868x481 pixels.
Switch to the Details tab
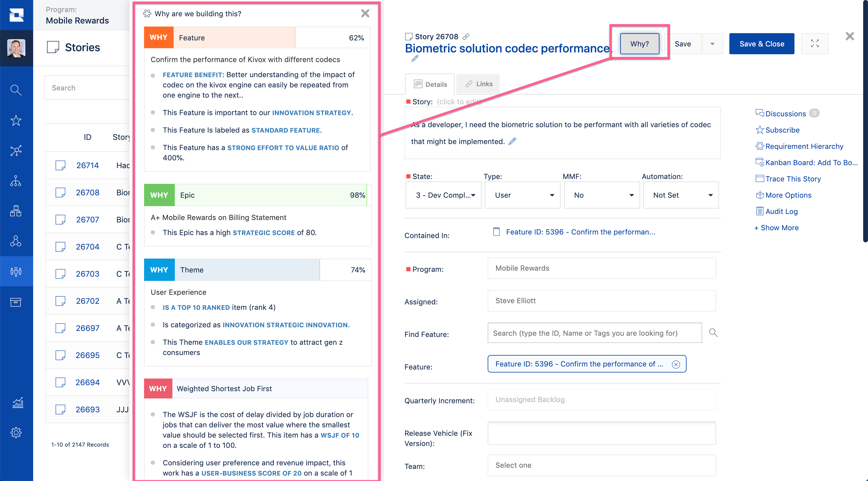(429, 84)
